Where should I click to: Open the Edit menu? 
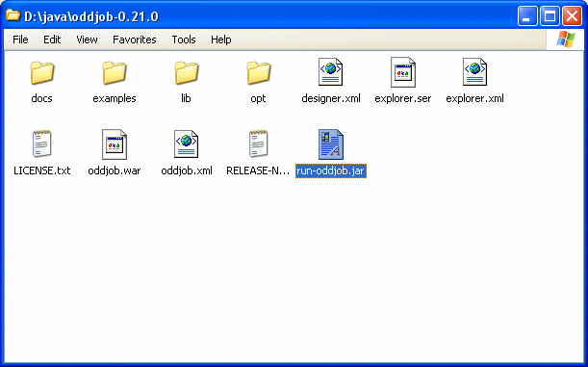(52, 39)
